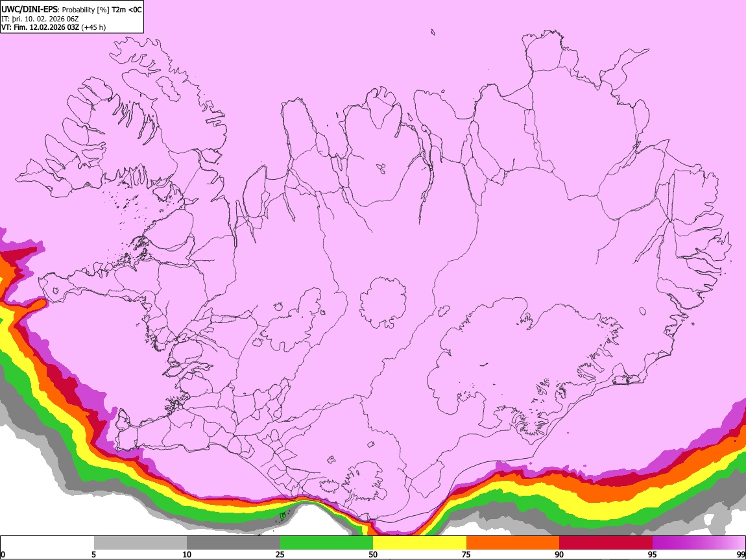The width and height of the screenshot is (746, 560).
Task: Click the UWC/DINI-EPS title text
Action: click(29, 10)
